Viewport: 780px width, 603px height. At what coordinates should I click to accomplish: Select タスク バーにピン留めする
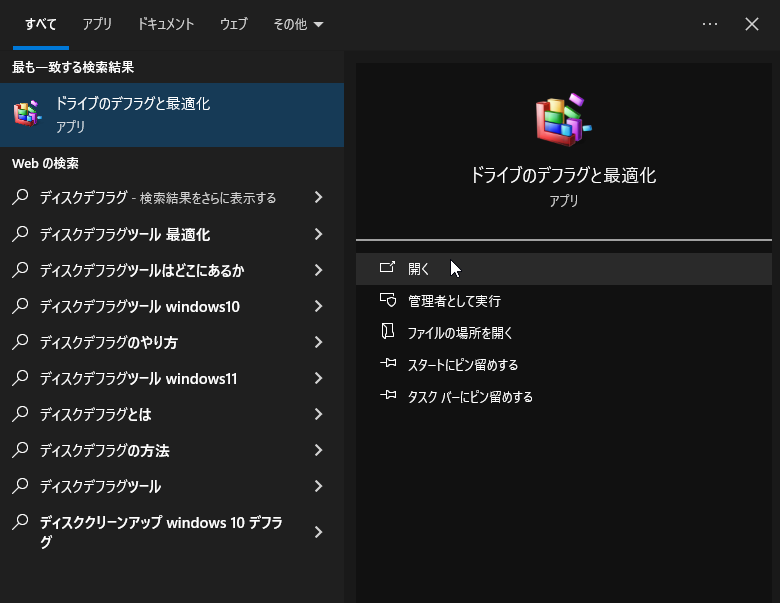(x=564, y=397)
